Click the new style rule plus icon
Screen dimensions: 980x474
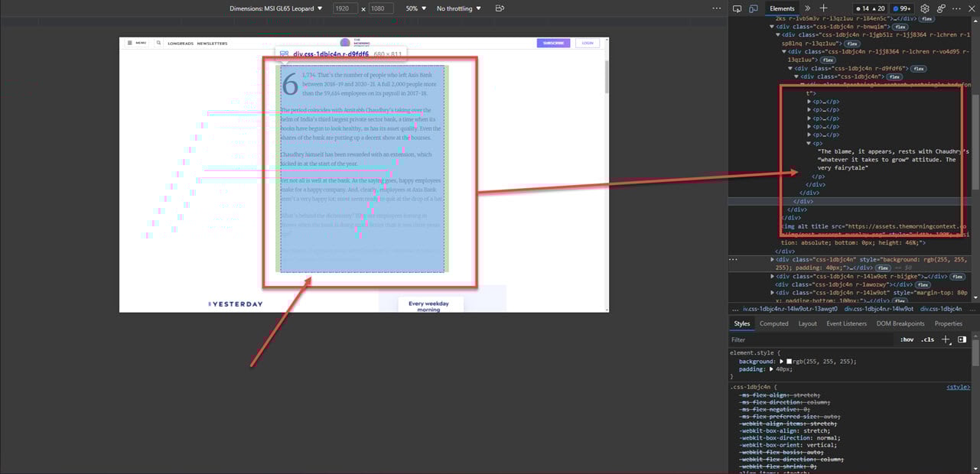(x=946, y=339)
